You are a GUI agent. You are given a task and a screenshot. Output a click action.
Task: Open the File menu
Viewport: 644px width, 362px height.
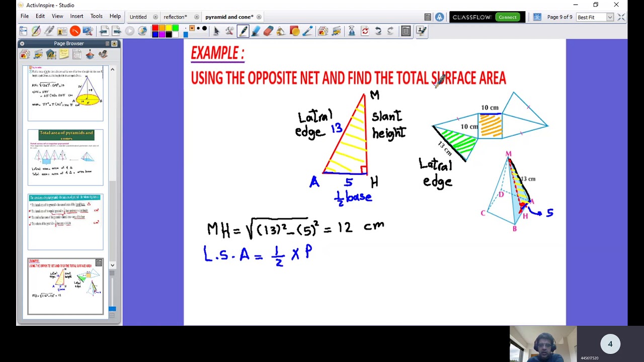pyautogui.click(x=24, y=17)
